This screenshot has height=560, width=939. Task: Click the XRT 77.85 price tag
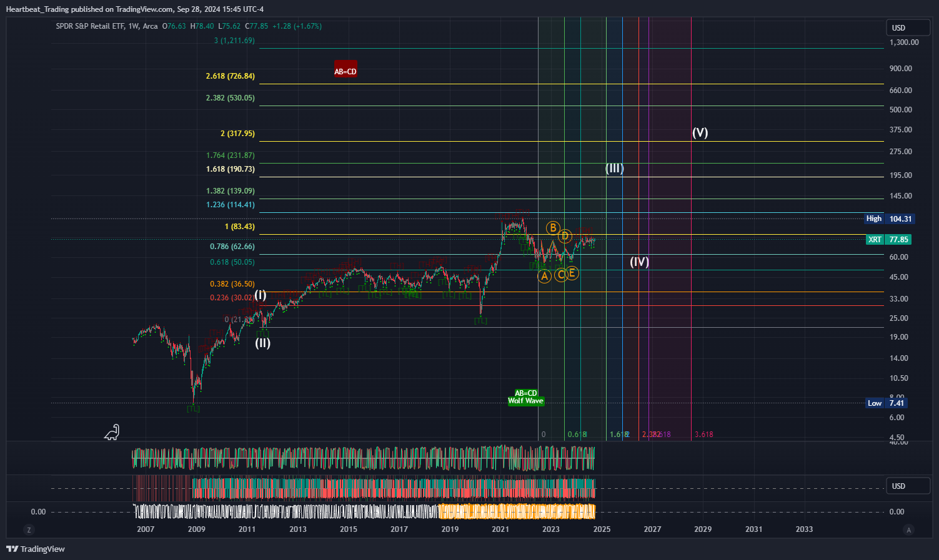click(888, 240)
